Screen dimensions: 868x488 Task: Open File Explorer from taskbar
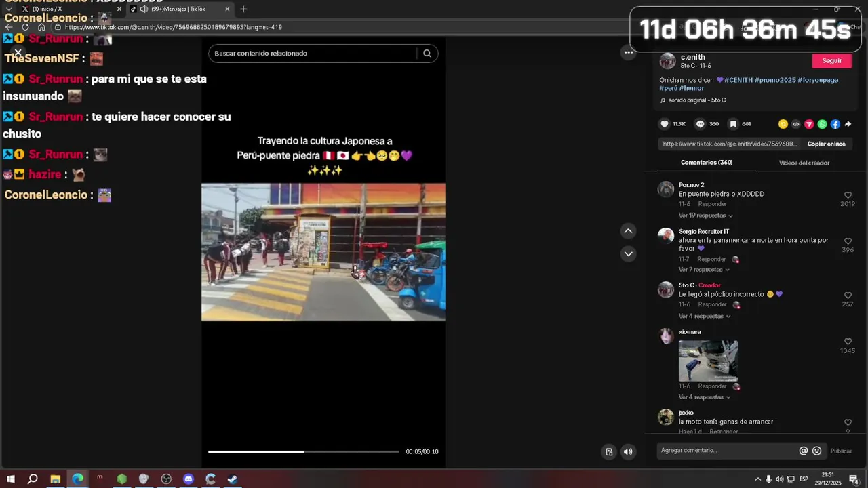coord(55,479)
